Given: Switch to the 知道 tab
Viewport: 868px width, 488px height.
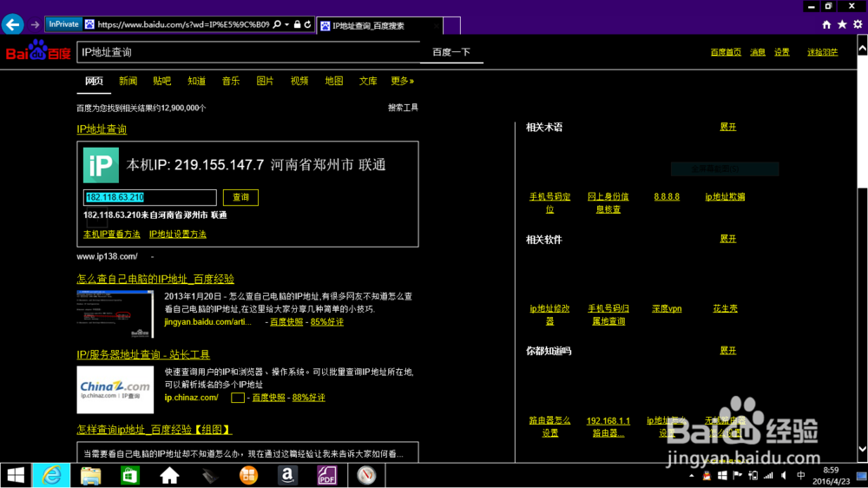Looking at the screenshot, I should pyautogui.click(x=196, y=81).
